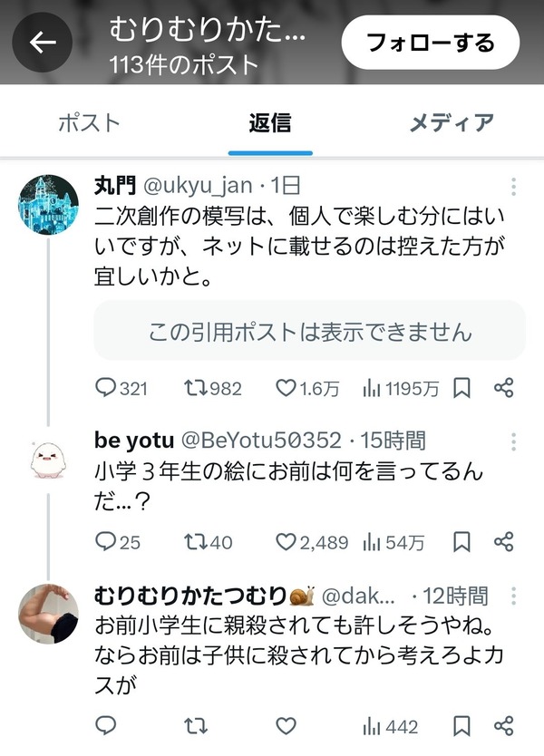
Task: Like be yotu's reply with 2,489 likes
Action: [x=312, y=542]
